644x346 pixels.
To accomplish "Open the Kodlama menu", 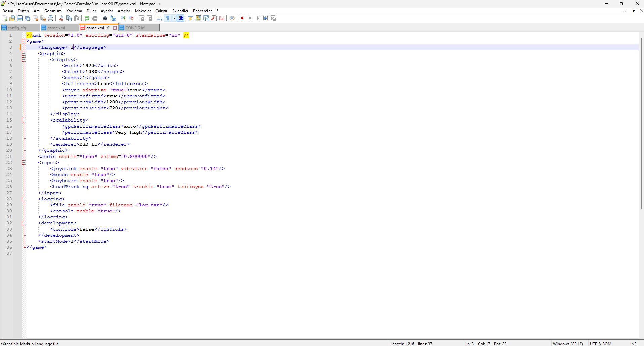I will (74, 11).
